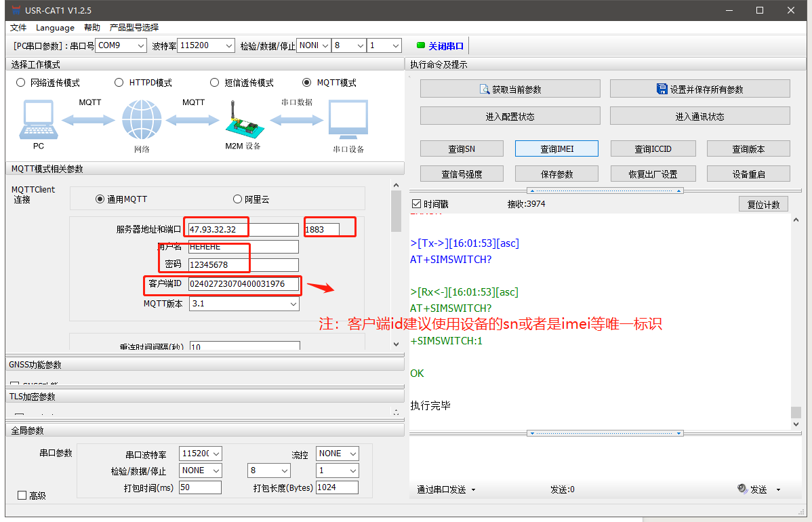Image resolution: width=812 pixels, height=522 pixels.
Task: Click 查询版本 button
Action: click(748, 148)
